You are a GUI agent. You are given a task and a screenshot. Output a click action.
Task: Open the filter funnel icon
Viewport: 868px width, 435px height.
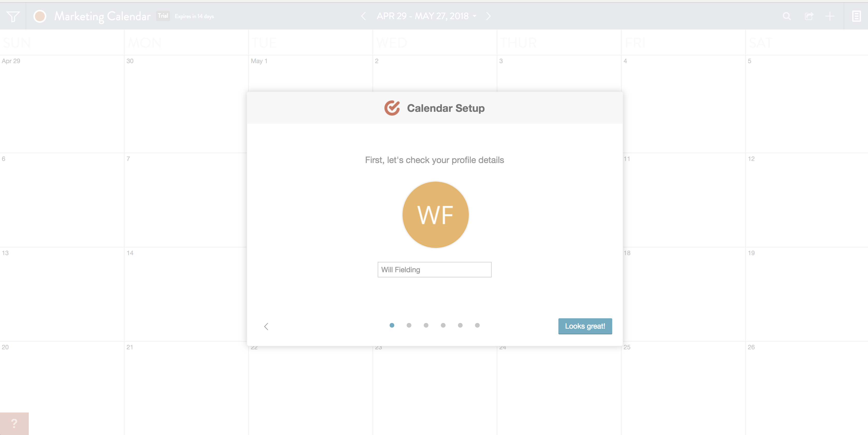point(13,16)
